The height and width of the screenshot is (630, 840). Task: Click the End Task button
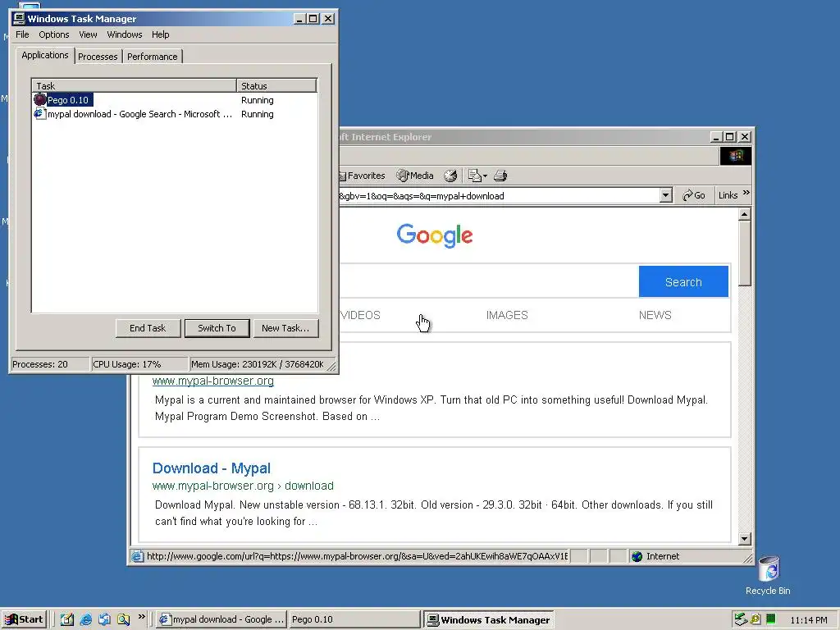[x=148, y=328]
